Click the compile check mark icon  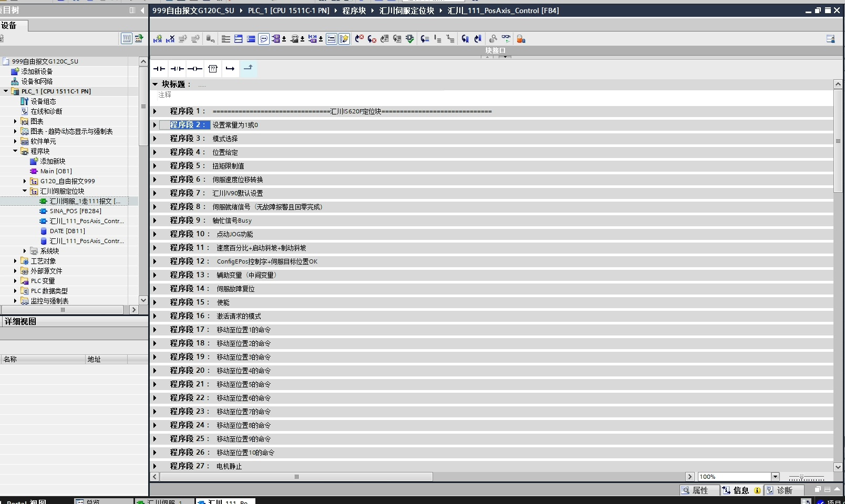410,39
